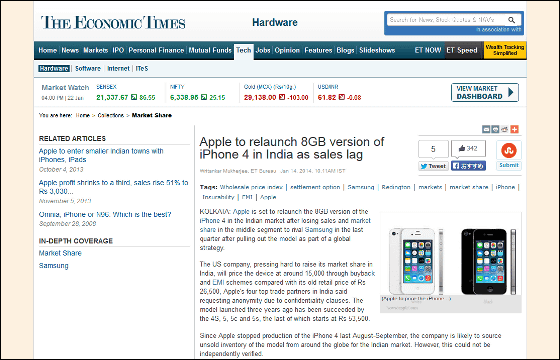
Task: Click the email article icon
Action: coord(486,129)
